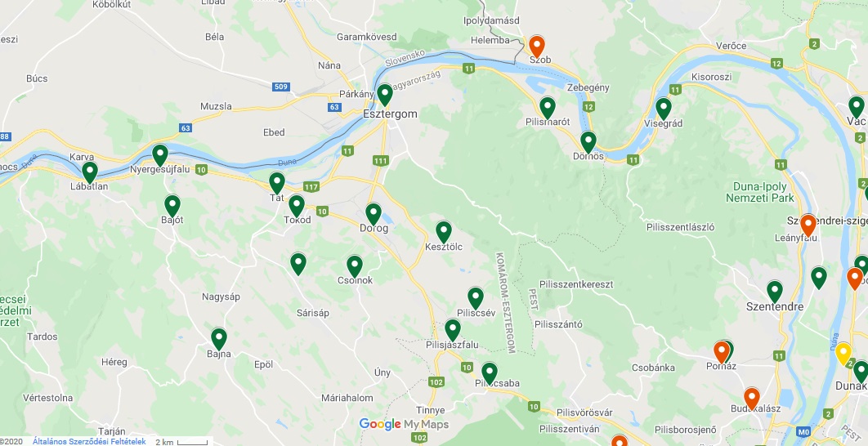This screenshot has width=868, height=446.
Task: Open Általános Szerződési Feltételek link
Action: point(89,442)
